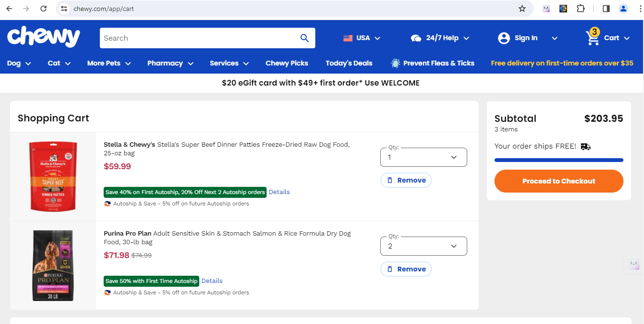The height and width of the screenshot is (324, 644).
Task: Click the search magnifier icon
Action: [x=304, y=38]
